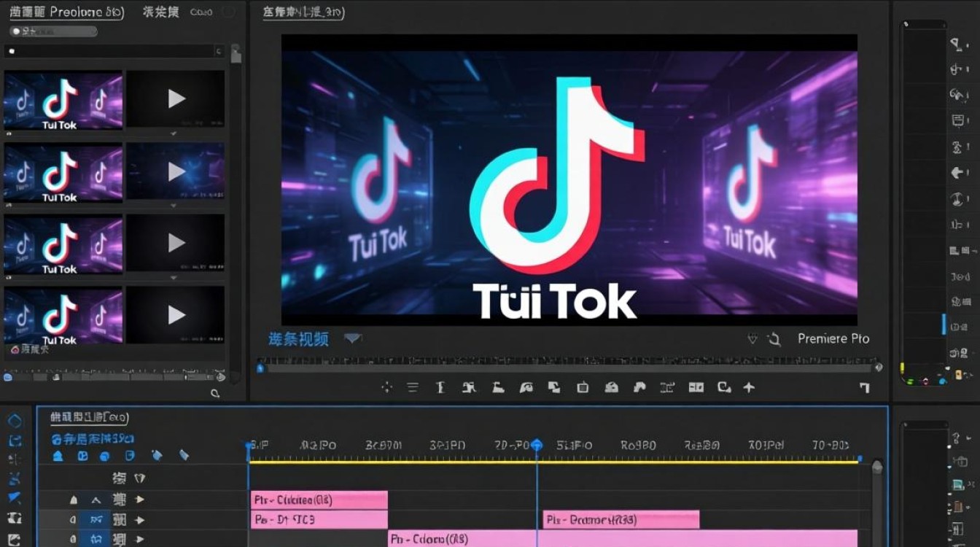The height and width of the screenshot is (547, 980).
Task: Click the two-panel comparison icon in the monitor toolbar
Action: 696,387
